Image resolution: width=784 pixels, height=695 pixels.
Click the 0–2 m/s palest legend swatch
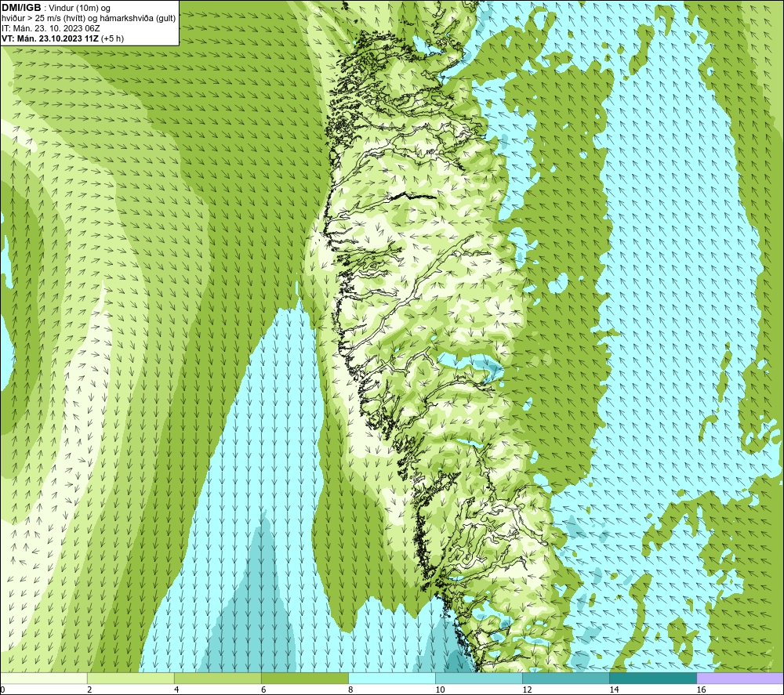(44, 678)
